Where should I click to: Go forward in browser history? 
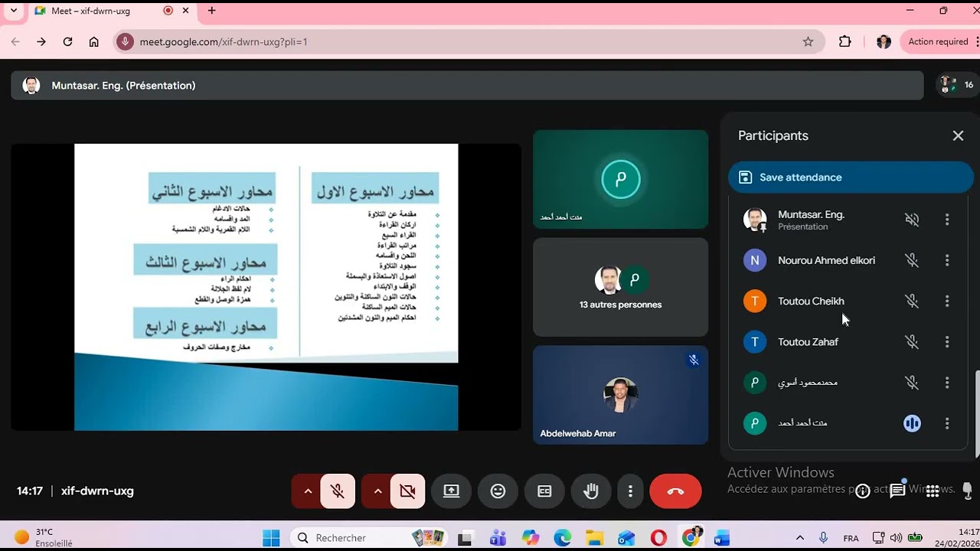click(41, 42)
